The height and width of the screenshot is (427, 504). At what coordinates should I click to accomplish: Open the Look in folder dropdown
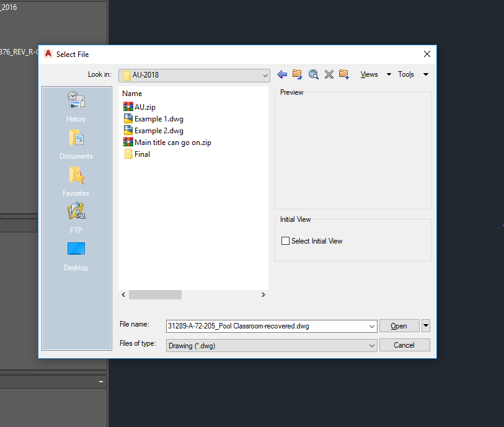point(267,75)
